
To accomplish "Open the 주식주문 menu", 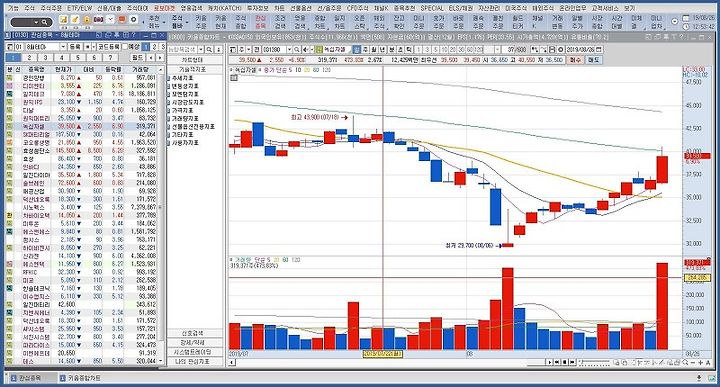I will click(x=51, y=8).
